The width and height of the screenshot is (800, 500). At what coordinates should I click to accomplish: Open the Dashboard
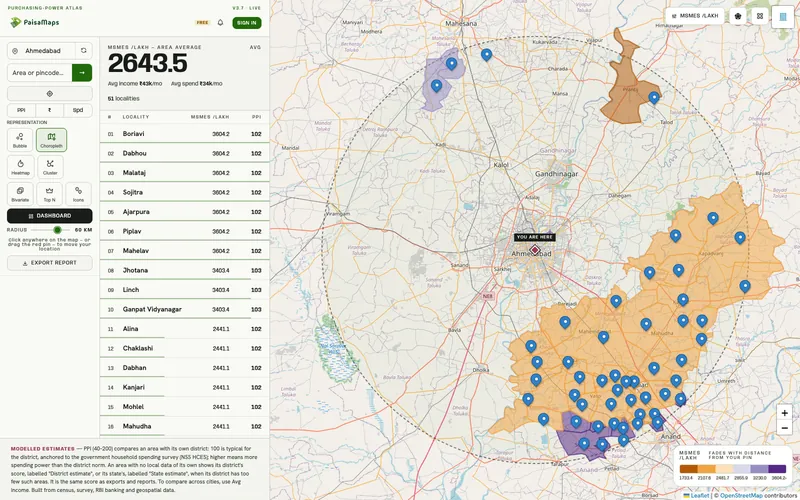point(49,216)
